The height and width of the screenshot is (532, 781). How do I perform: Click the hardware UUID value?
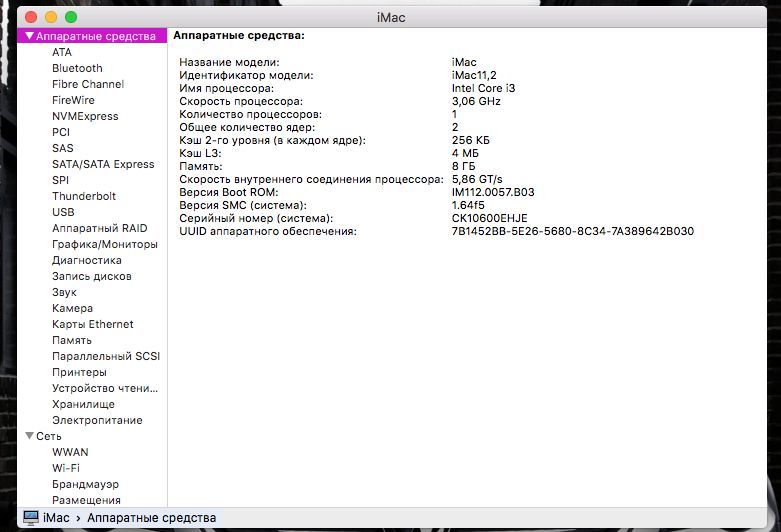(x=573, y=231)
